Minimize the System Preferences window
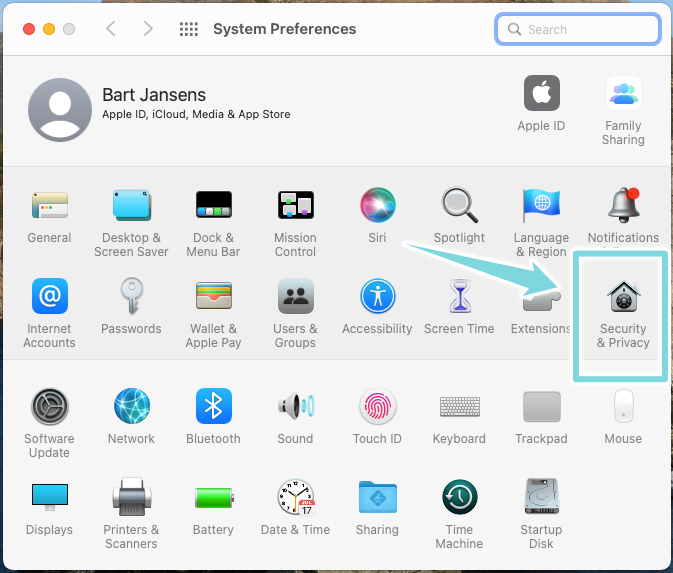Image resolution: width=673 pixels, height=573 pixels. 49,29
